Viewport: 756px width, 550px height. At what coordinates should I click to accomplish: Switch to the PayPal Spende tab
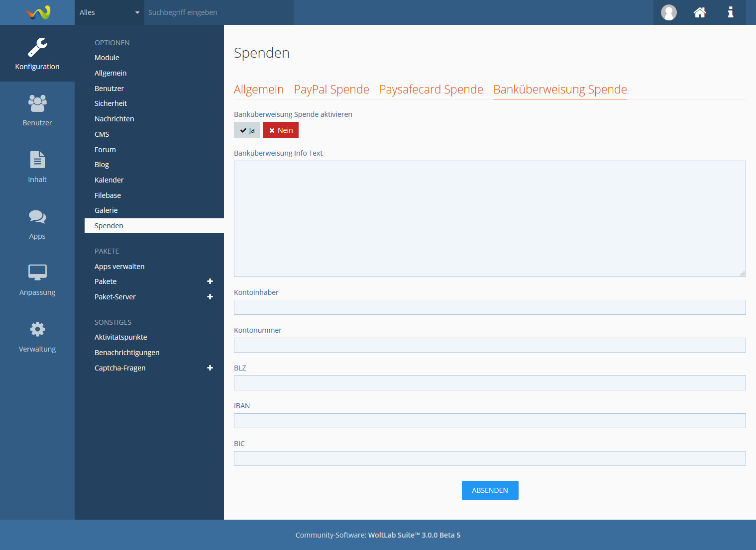331,90
